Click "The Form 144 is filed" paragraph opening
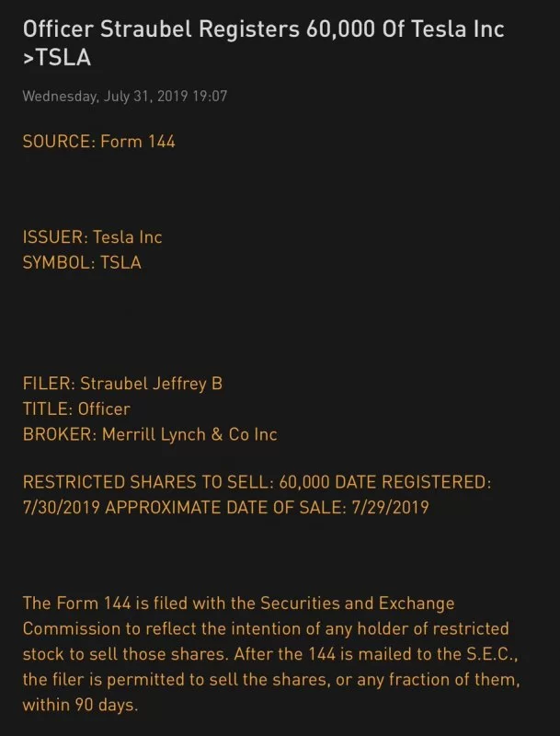The width and height of the screenshot is (560, 736). click(101, 604)
